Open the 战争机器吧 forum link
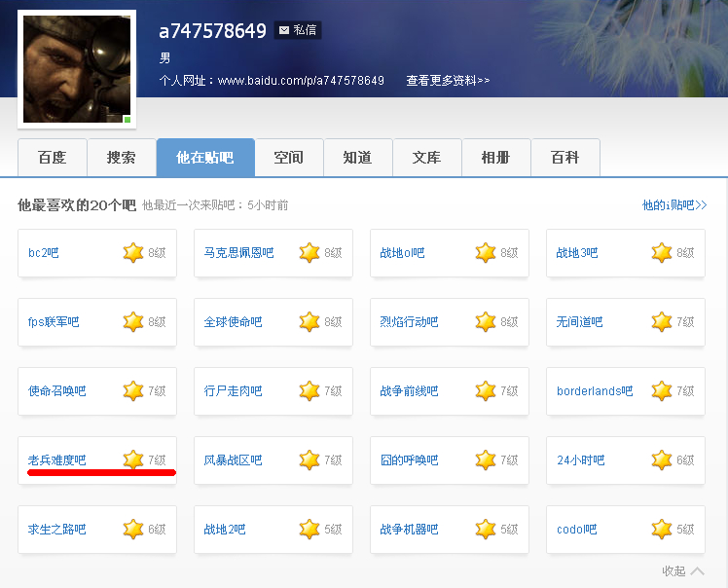The width and height of the screenshot is (728, 588). pyautogui.click(x=409, y=529)
